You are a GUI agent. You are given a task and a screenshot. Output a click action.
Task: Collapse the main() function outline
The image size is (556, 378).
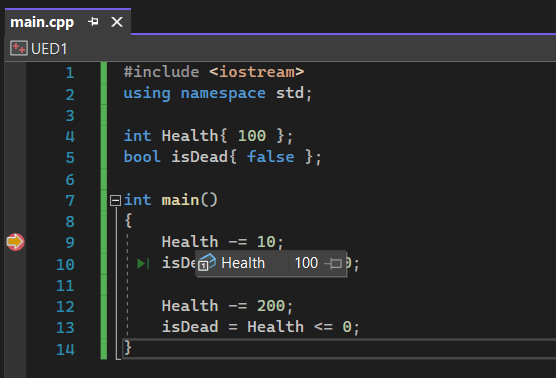(x=115, y=201)
